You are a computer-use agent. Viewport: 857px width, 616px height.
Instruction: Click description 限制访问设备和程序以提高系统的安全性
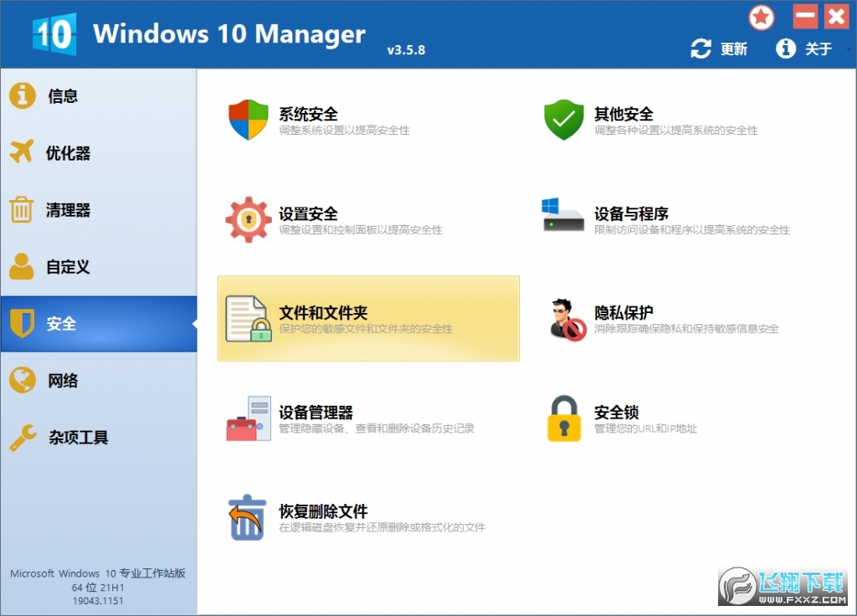click(692, 229)
